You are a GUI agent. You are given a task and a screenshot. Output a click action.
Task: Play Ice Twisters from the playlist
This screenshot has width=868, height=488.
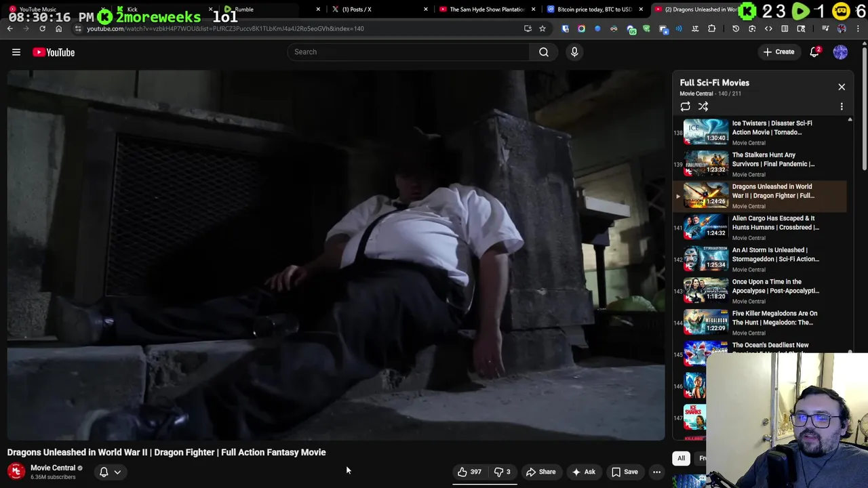pyautogui.click(x=759, y=132)
